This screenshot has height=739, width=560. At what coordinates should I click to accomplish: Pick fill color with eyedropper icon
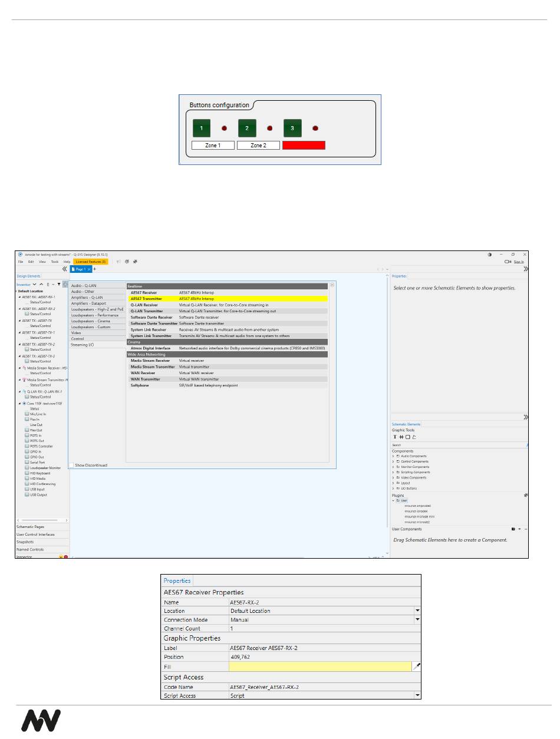[x=417, y=667]
